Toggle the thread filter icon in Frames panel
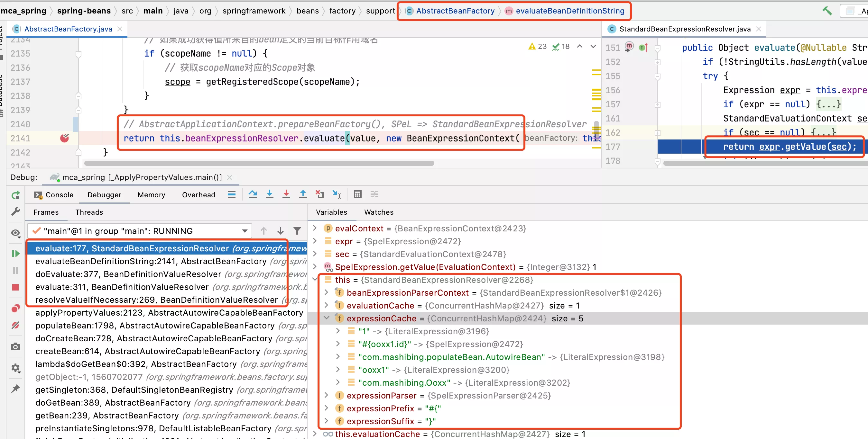Viewport: 868px width, 439px height. [x=296, y=230]
